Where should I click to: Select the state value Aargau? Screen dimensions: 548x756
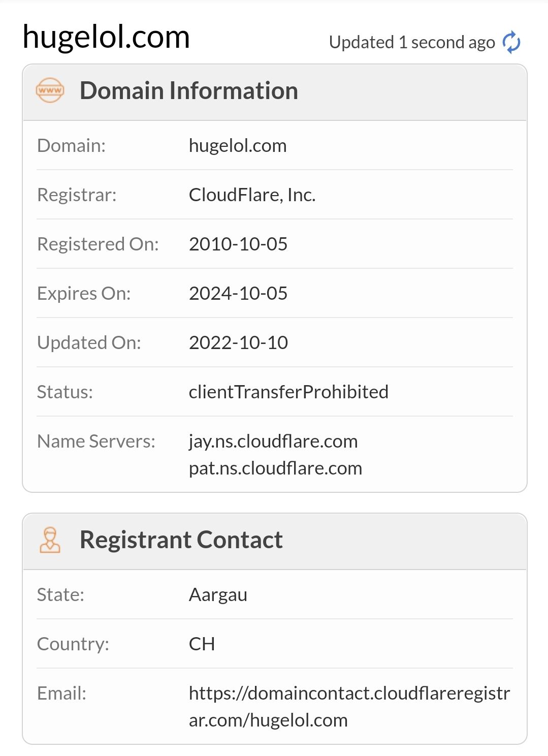click(x=218, y=595)
